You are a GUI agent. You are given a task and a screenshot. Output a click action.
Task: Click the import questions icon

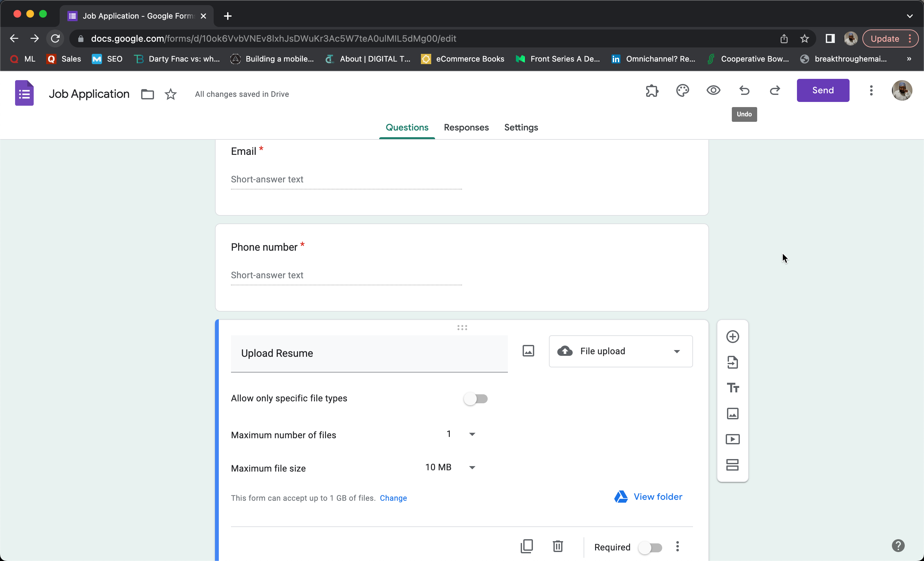pos(732,363)
